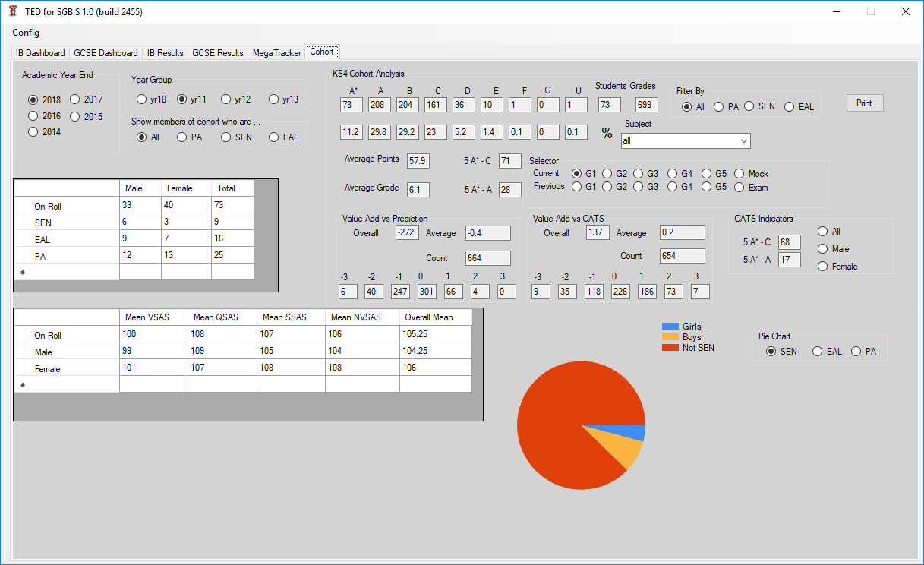The image size is (924, 565).
Task: Set Filter By to EAL
Action: (799, 107)
